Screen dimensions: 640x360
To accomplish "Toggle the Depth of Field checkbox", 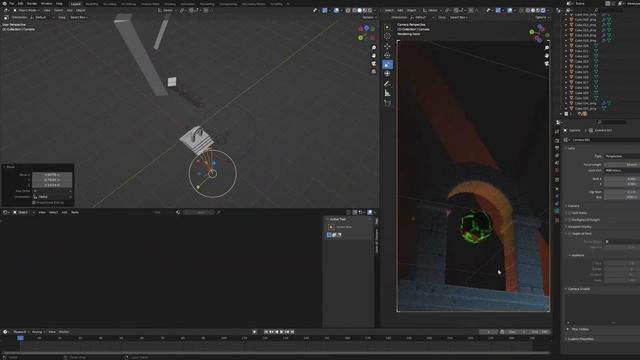I will pos(569,233).
